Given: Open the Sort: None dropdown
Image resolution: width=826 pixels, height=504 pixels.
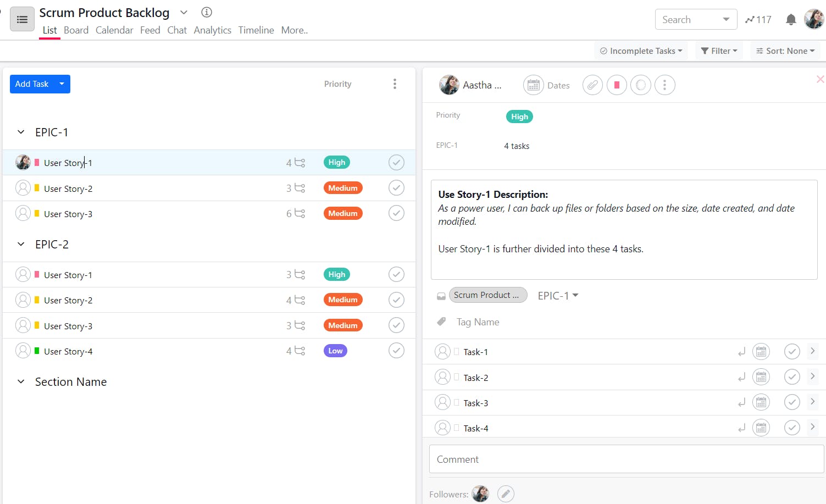Looking at the screenshot, I should (x=785, y=51).
